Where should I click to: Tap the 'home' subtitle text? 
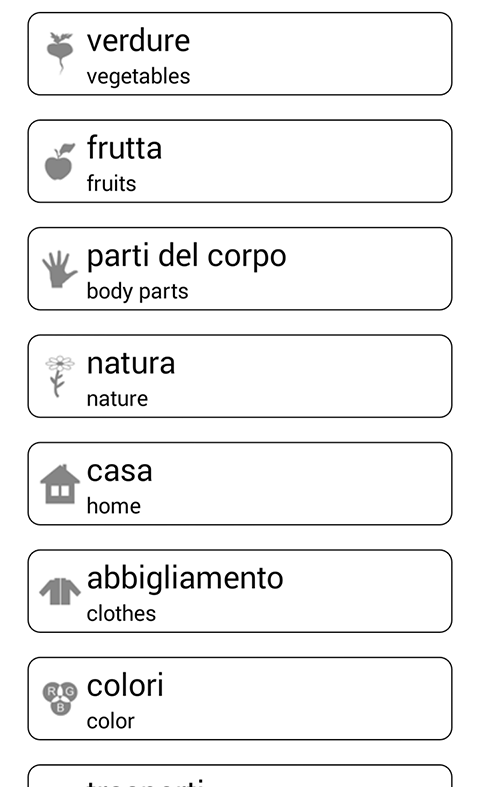(113, 506)
